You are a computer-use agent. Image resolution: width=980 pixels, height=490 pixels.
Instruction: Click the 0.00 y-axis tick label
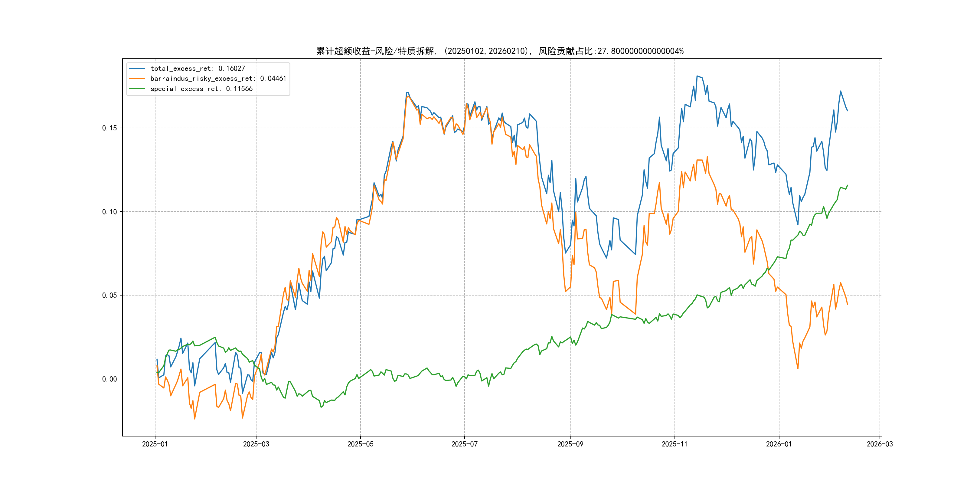click(109, 379)
